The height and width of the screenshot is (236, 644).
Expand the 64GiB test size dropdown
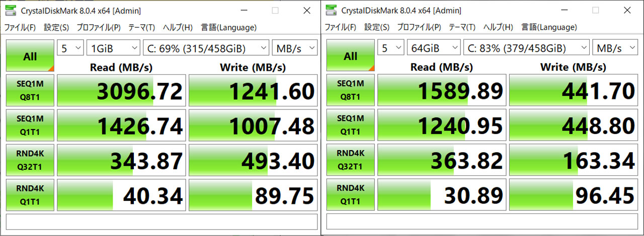pyautogui.click(x=434, y=48)
